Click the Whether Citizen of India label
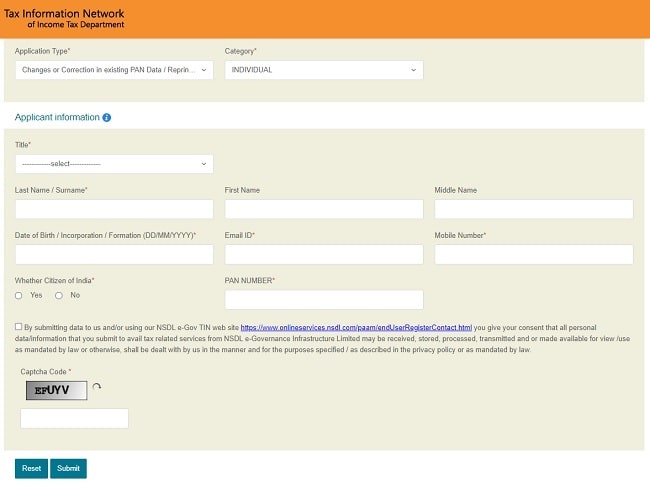The height and width of the screenshot is (483, 650). click(54, 281)
